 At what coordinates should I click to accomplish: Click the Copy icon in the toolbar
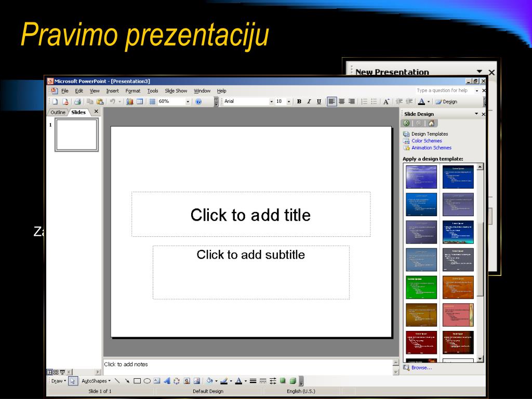coord(90,101)
